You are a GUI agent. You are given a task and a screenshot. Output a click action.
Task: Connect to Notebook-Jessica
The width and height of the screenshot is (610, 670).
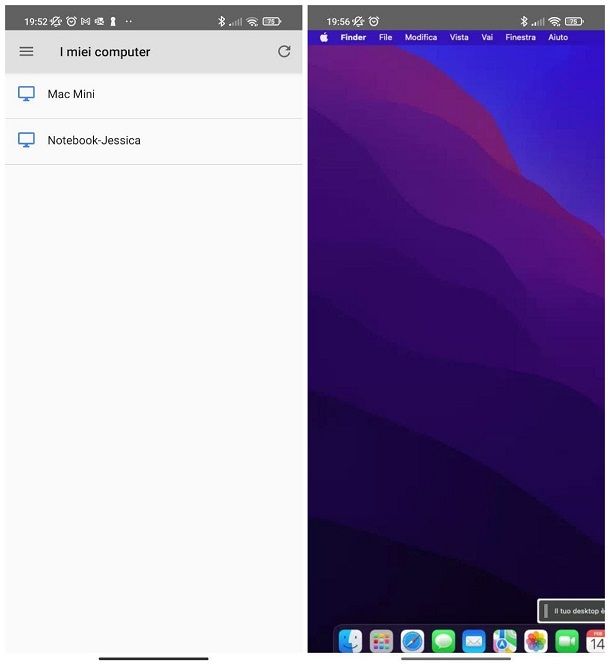point(153,141)
